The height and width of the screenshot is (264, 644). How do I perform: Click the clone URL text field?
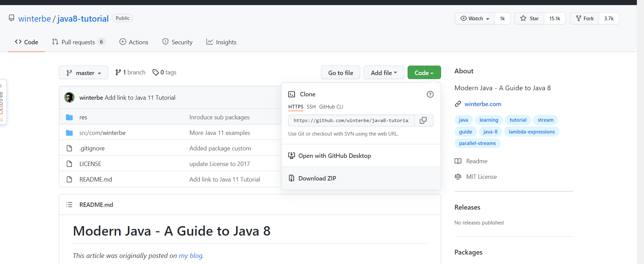pyautogui.click(x=351, y=120)
